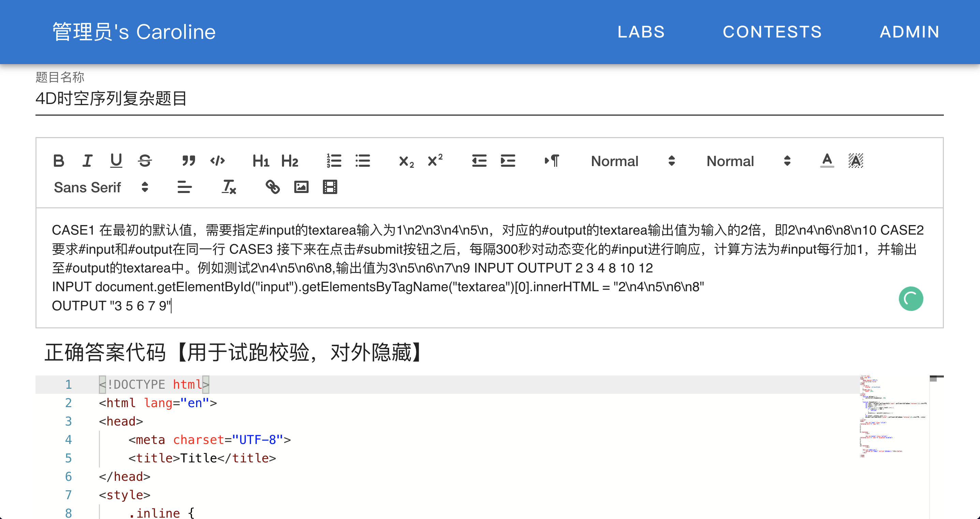Apply Heading 2 style
Image resolution: width=980 pixels, height=519 pixels.
(x=289, y=161)
